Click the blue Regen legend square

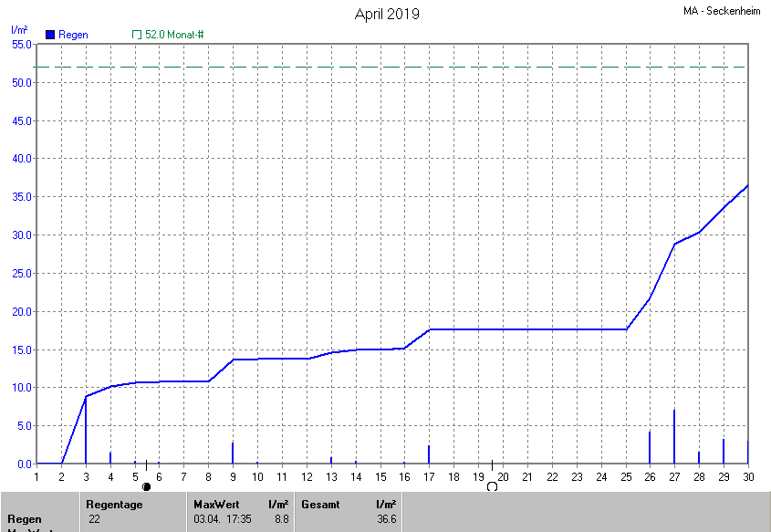pyautogui.click(x=50, y=35)
